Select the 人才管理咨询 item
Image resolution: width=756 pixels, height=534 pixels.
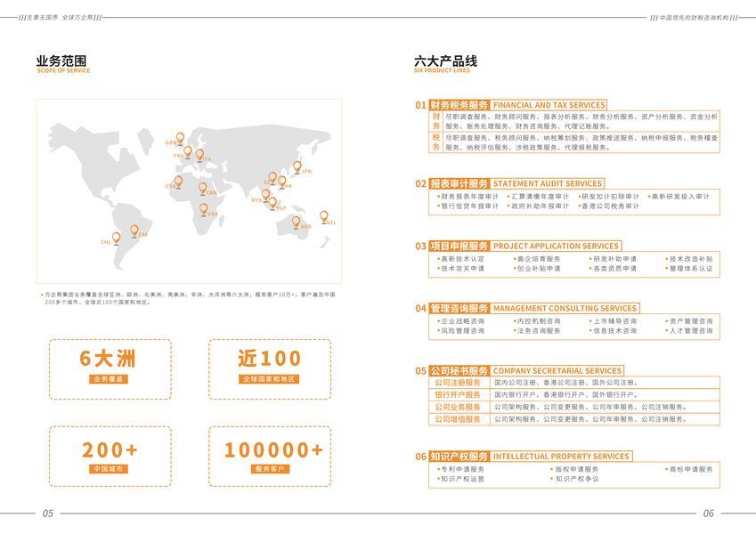pos(689,330)
